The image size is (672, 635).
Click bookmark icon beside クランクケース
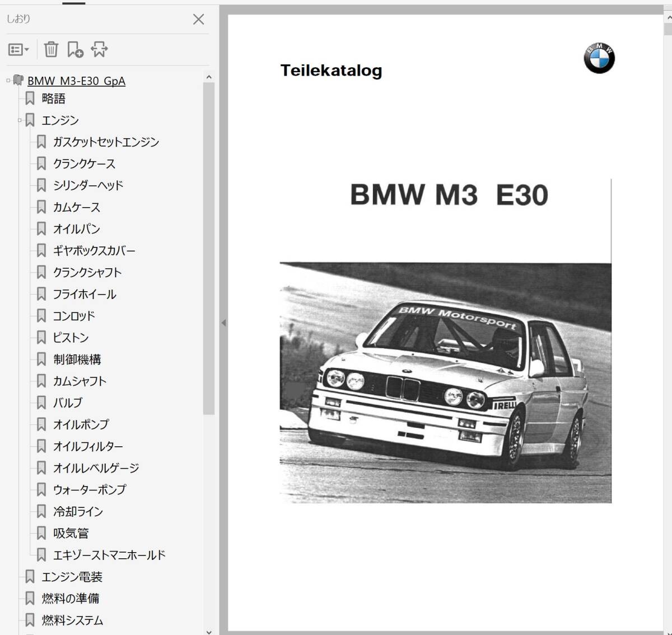coord(41,164)
